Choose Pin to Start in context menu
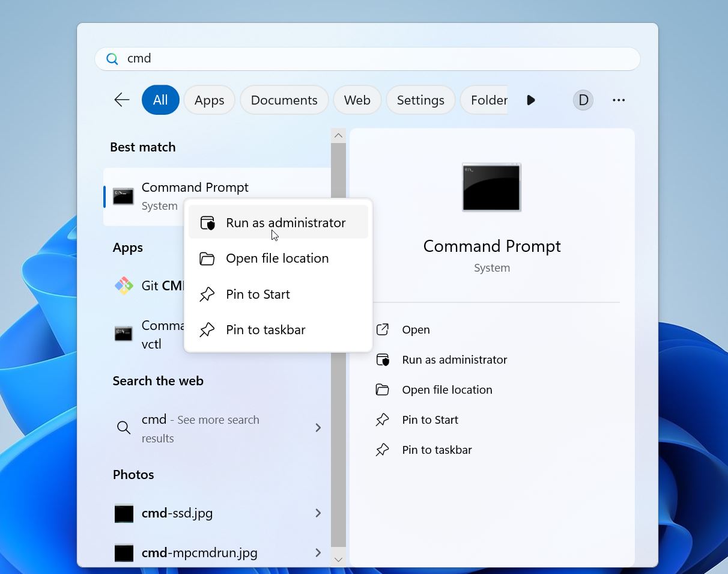This screenshot has height=574, width=728. pyautogui.click(x=278, y=295)
